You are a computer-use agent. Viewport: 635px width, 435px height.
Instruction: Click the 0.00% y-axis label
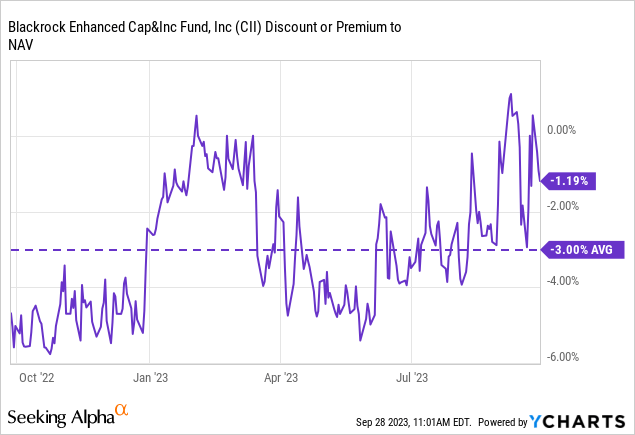click(x=564, y=130)
